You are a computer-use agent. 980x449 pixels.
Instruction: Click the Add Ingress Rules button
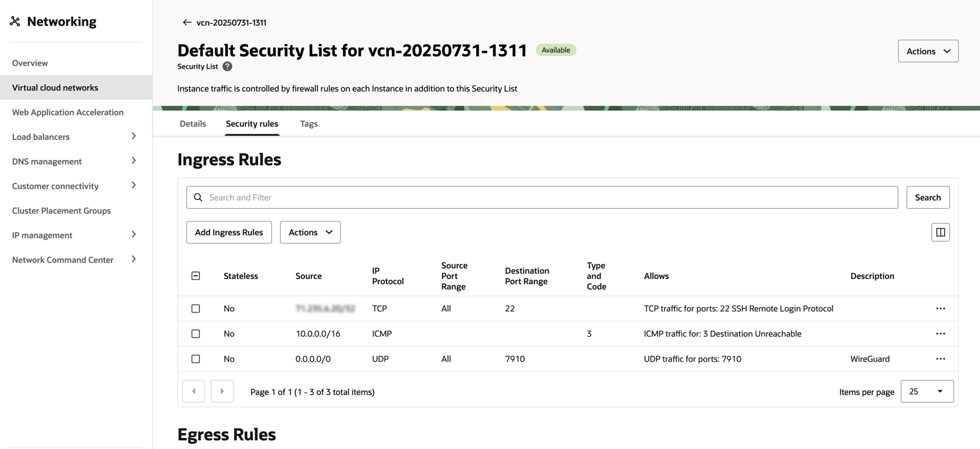click(x=229, y=232)
